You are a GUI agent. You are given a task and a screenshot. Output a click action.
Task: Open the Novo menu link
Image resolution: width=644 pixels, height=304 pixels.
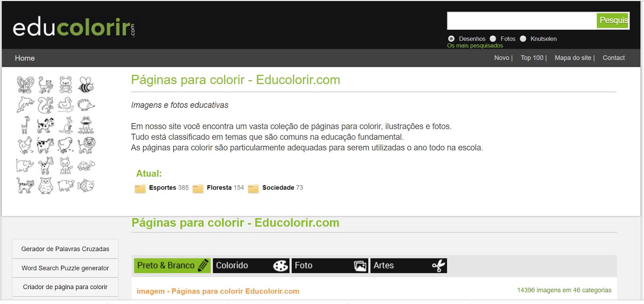coord(502,58)
